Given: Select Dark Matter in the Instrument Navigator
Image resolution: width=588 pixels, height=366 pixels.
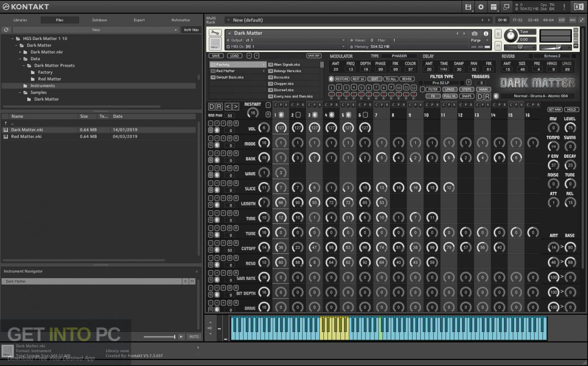Looking at the screenshot, I should click(91, 281).
